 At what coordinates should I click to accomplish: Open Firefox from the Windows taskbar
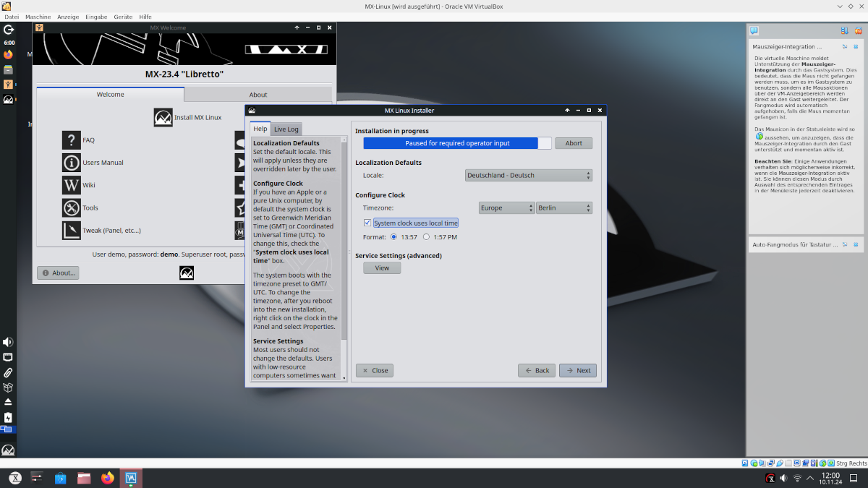[x=108, y=478]
